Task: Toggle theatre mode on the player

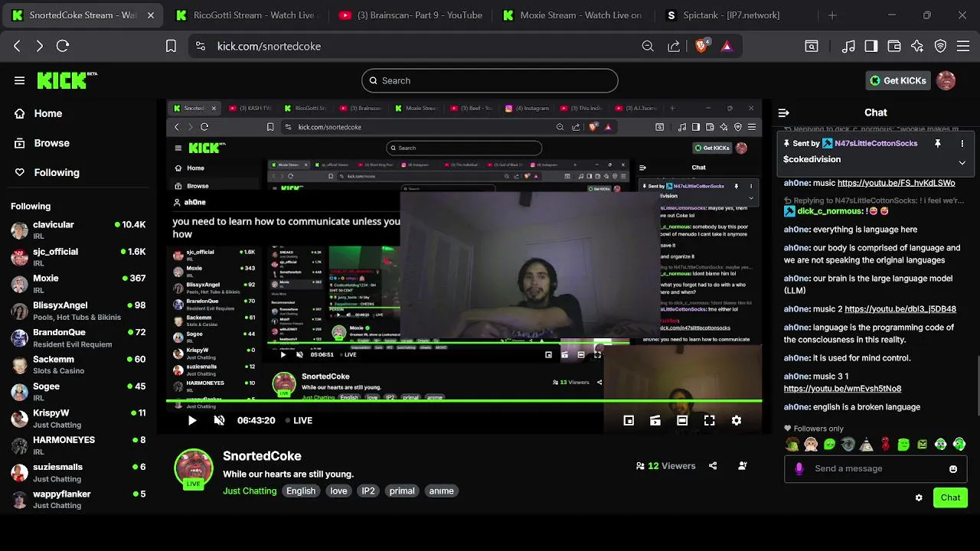Action: point(682,420)
